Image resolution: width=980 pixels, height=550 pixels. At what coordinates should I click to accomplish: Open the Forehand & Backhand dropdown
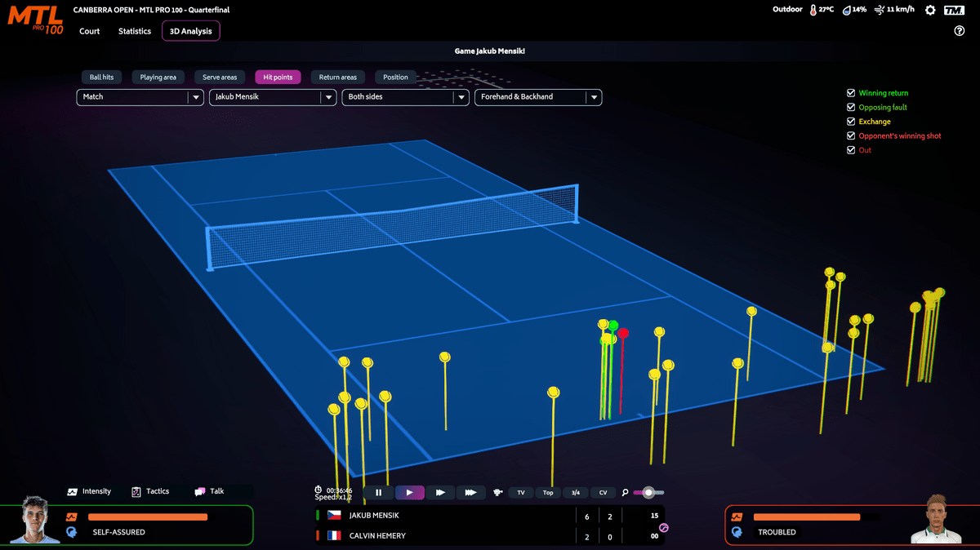538,97
